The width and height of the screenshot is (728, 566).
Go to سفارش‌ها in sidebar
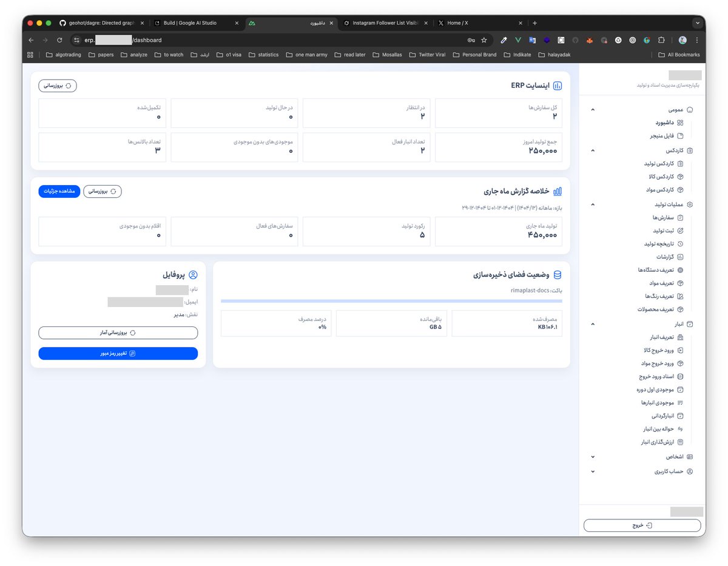pyautogui.click(x=668, y=217)
